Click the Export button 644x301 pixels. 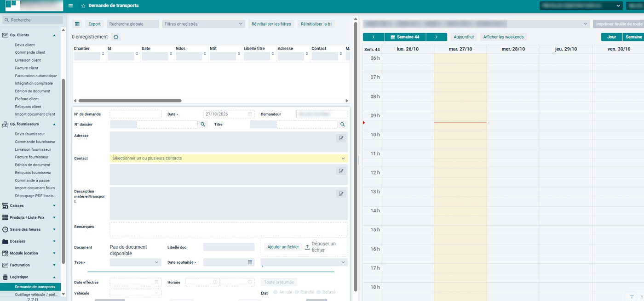click(x=94, y=24)
